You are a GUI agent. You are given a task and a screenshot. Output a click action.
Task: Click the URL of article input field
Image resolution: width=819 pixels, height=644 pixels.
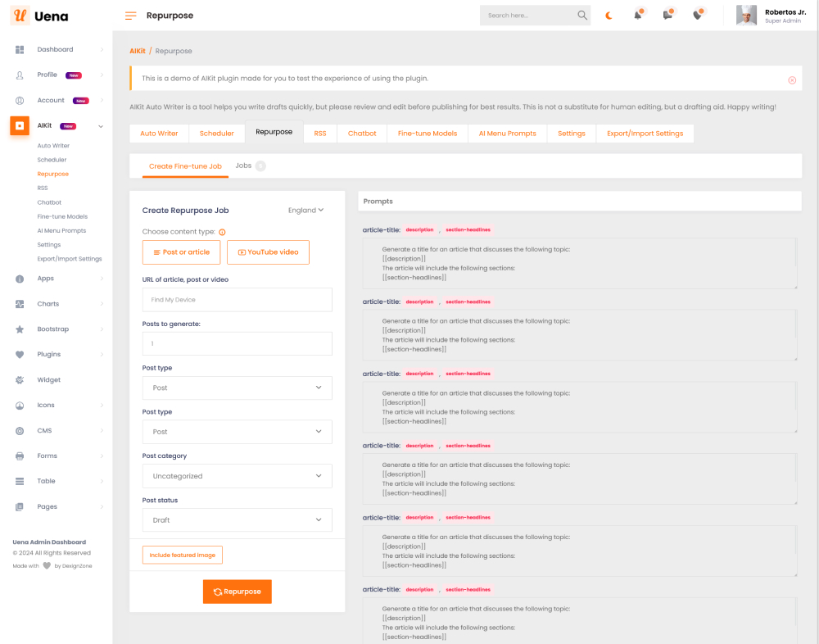click(237, 300)
